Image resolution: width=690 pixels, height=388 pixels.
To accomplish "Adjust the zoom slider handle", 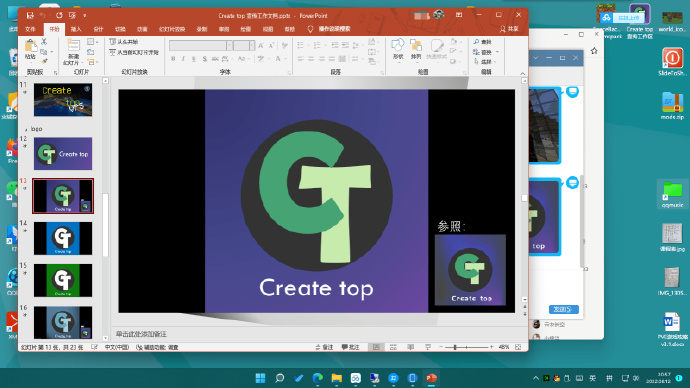I will click(455, 347).
